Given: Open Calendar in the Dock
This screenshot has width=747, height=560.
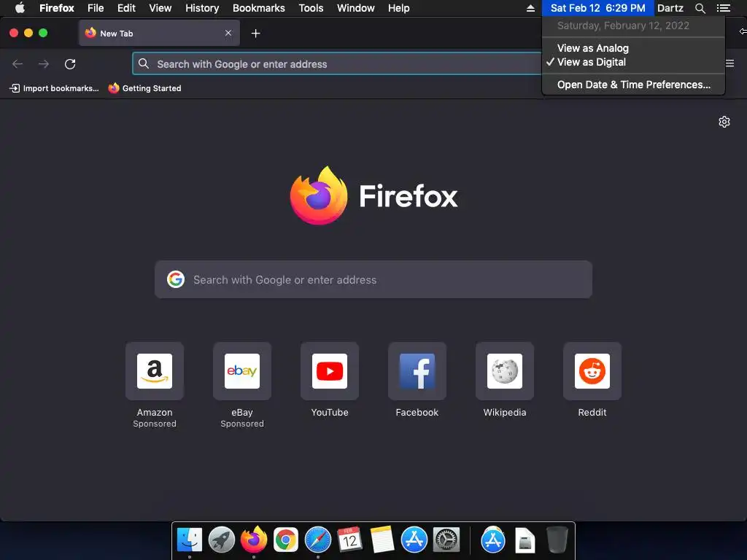Looking at the screenshot, I should point(349,540).
